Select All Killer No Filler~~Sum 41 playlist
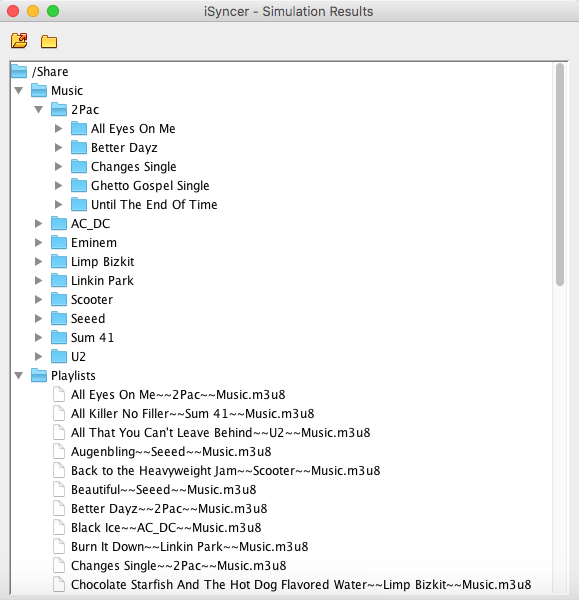This screenshot has height=600, width=579. (x=192, y=413)
